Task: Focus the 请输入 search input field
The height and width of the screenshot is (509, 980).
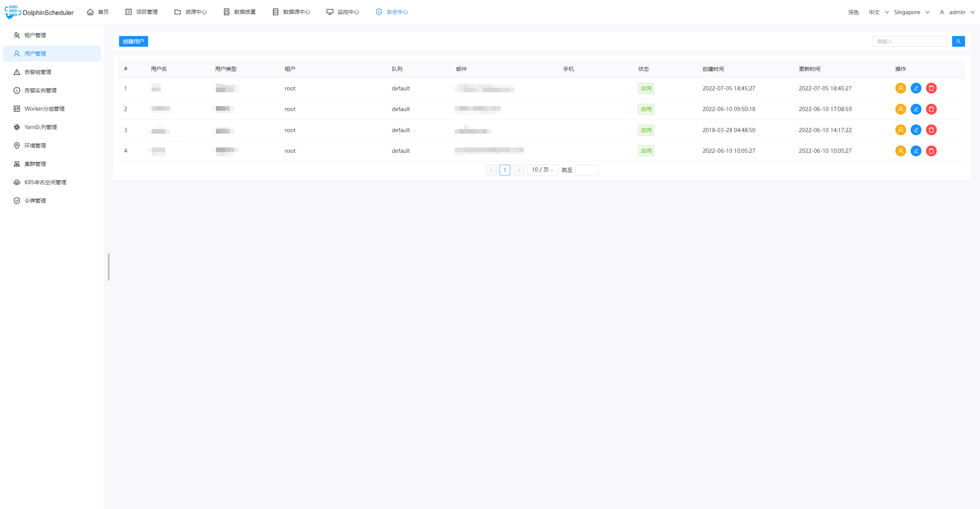Action: [910, 41]
